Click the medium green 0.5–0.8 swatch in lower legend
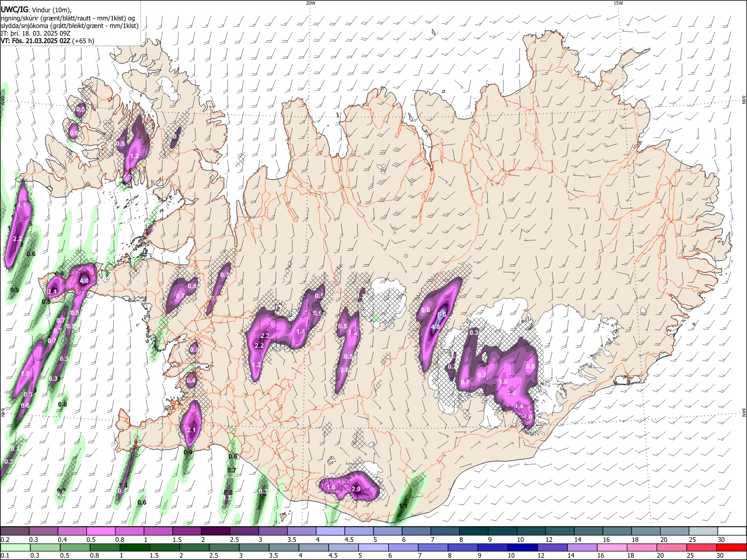 click(75, 547)
